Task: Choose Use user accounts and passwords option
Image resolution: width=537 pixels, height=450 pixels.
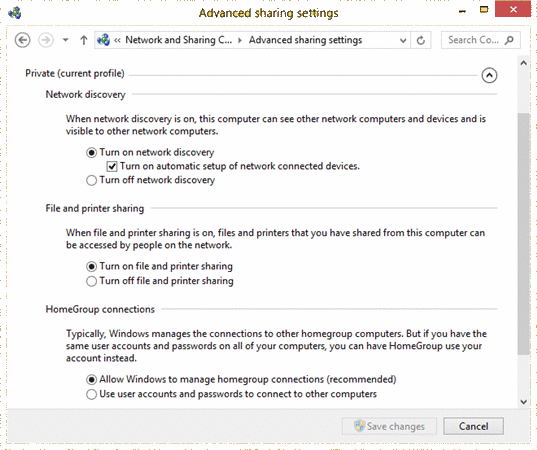Action: point(91,394)
